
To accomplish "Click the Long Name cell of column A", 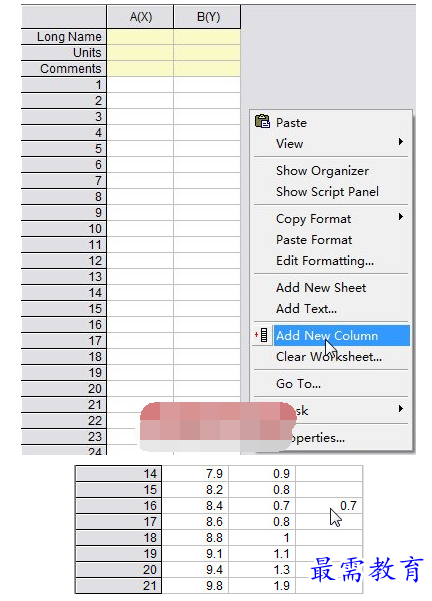I will coord(140,37).
